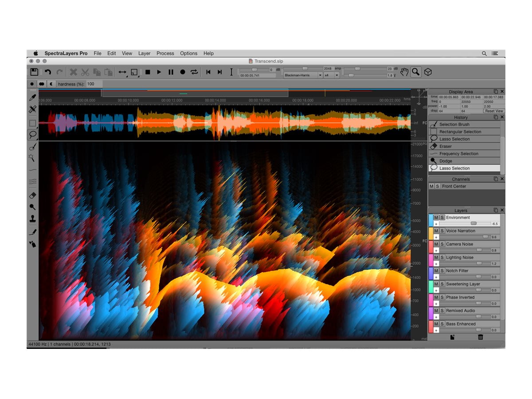Click the trash icon under Layers

(480, 337)
